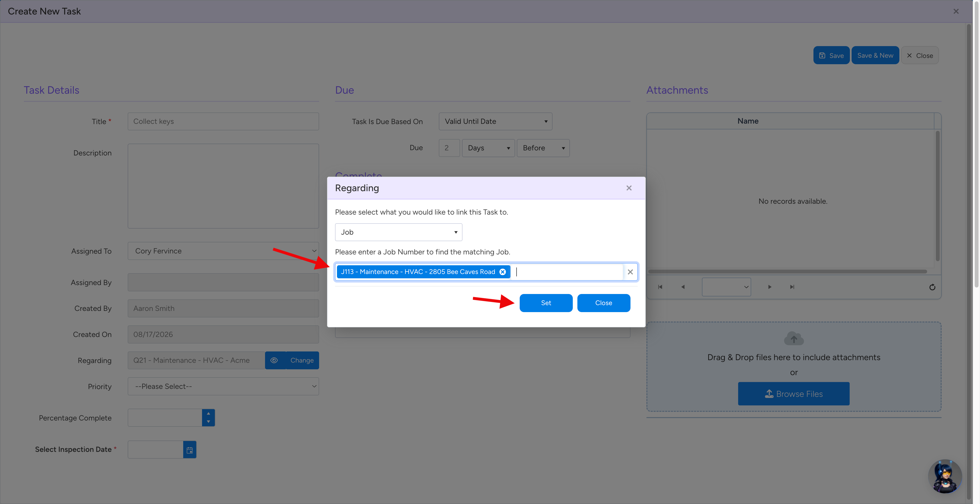Image resolution: width=980 pixels, height=504 pixels.
Task: View the Regarding record eye icon
Action: pos(274,360)
